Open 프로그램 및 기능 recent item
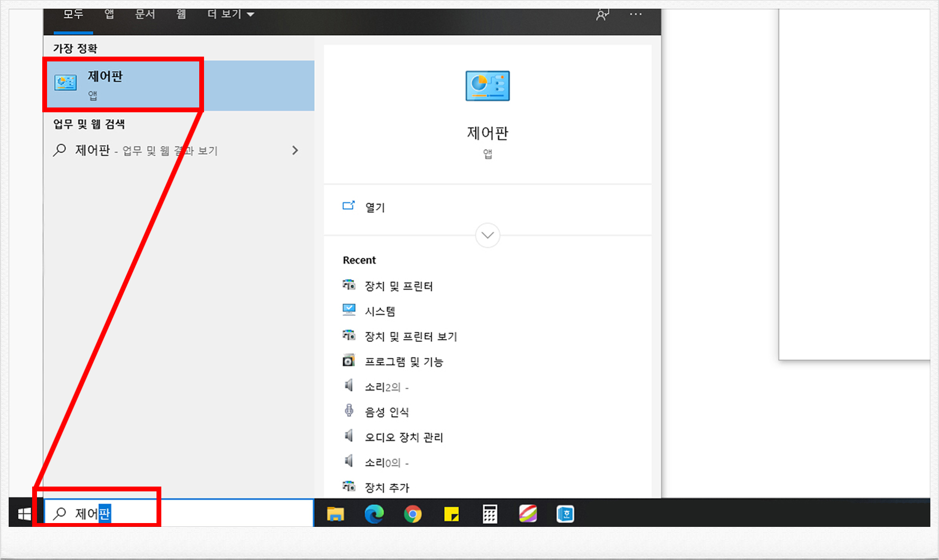 click(403, 362)
